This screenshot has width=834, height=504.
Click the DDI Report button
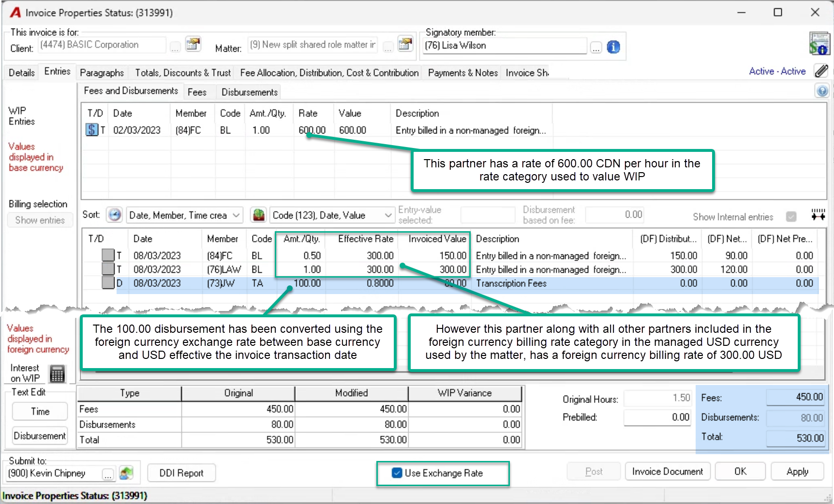(x=181, y=473)
